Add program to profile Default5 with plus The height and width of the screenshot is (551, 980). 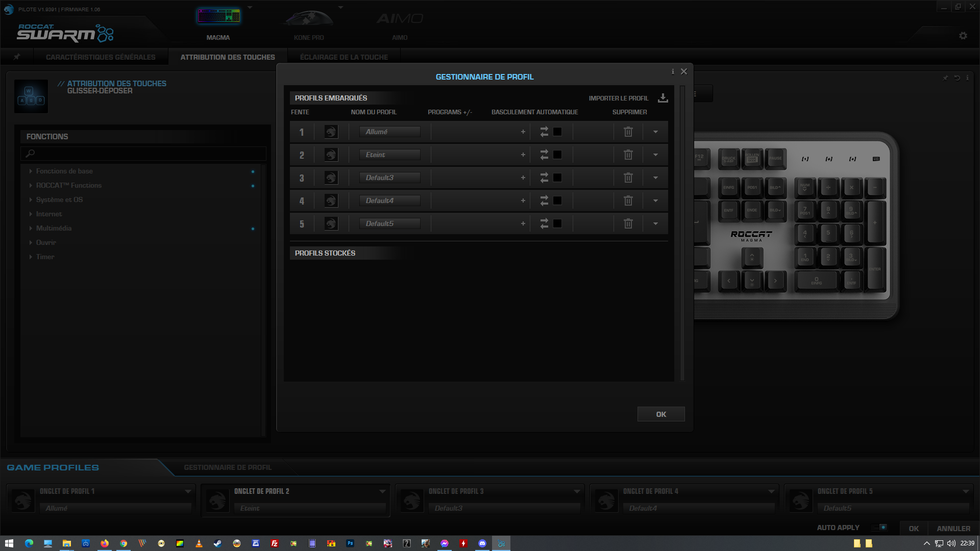pyautogui.click(x=523, y=223)
